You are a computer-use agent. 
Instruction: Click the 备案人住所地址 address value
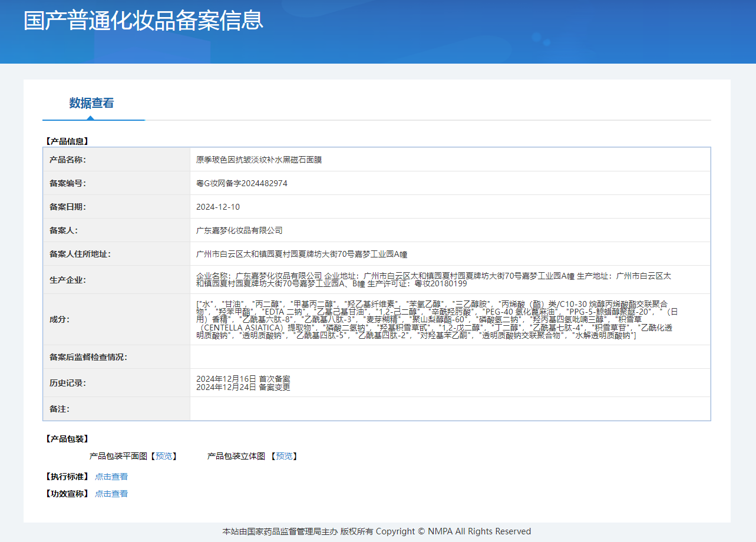pyautogui.click(x=302, y=254)
